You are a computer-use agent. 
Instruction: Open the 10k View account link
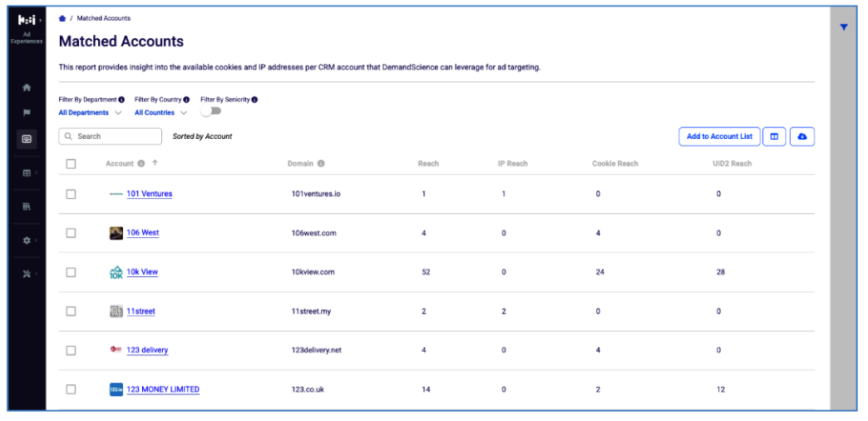coord(142,272)
